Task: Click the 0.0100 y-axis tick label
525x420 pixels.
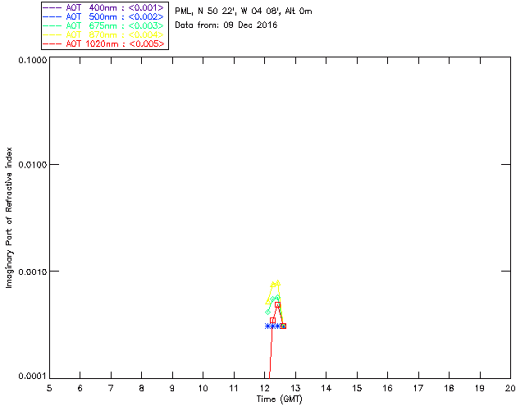Action: coord(30,165)
